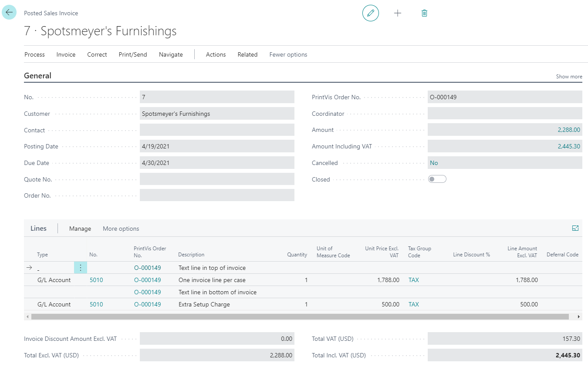The image size is (588, 370).
Task: Open the Actions menu
Action: (216, 54)
